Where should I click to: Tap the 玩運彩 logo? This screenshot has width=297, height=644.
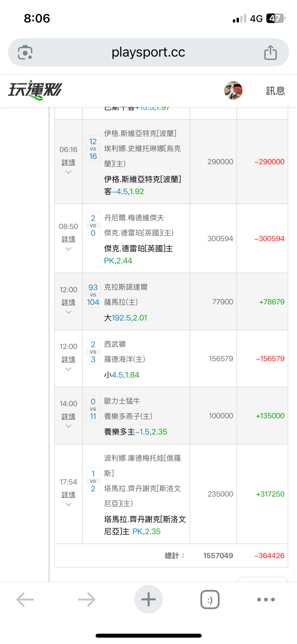click(x=35, y=90)
